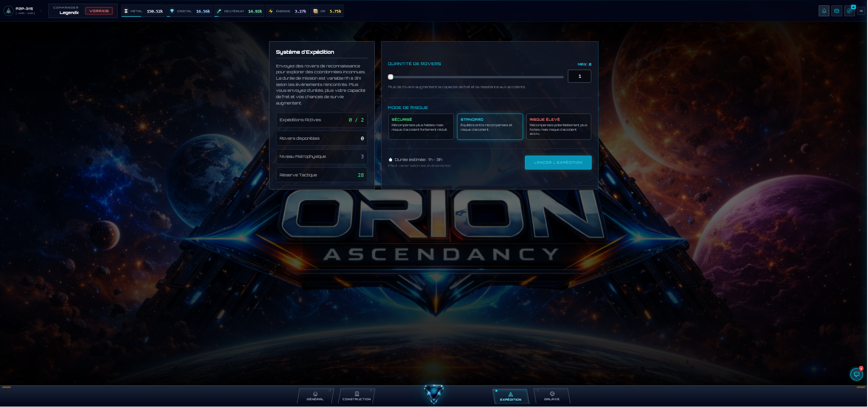Click Lancer l'Expédition button
Viewport: 868px width, 407px height.
(x=558, y=162)
